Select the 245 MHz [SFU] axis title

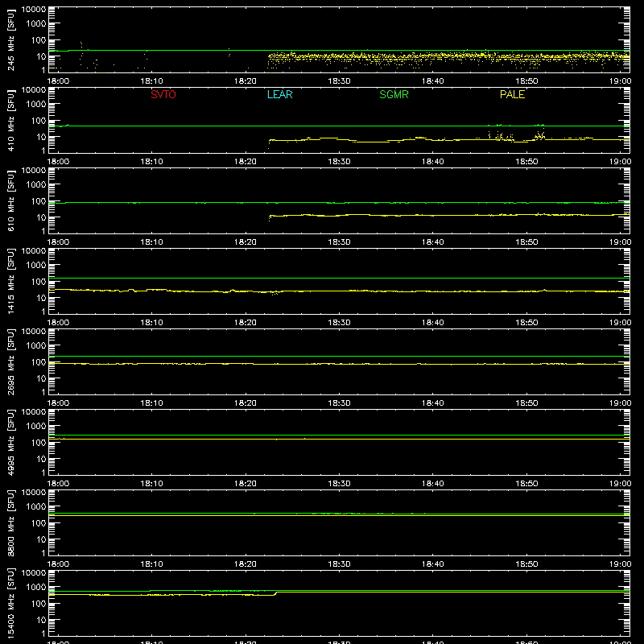tap(11, 39)
